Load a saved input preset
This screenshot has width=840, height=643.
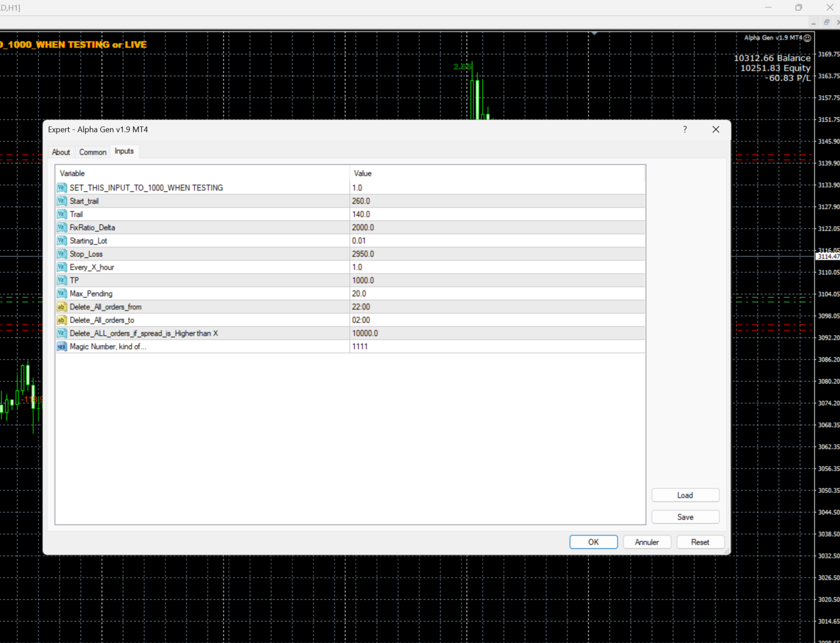pyautogui.click(x=685, y=496)
